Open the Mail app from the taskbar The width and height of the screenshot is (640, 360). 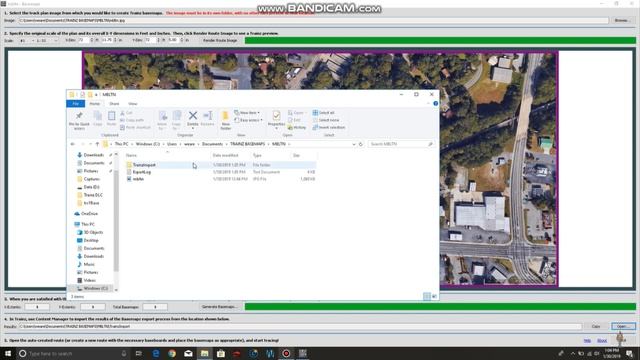188,353
